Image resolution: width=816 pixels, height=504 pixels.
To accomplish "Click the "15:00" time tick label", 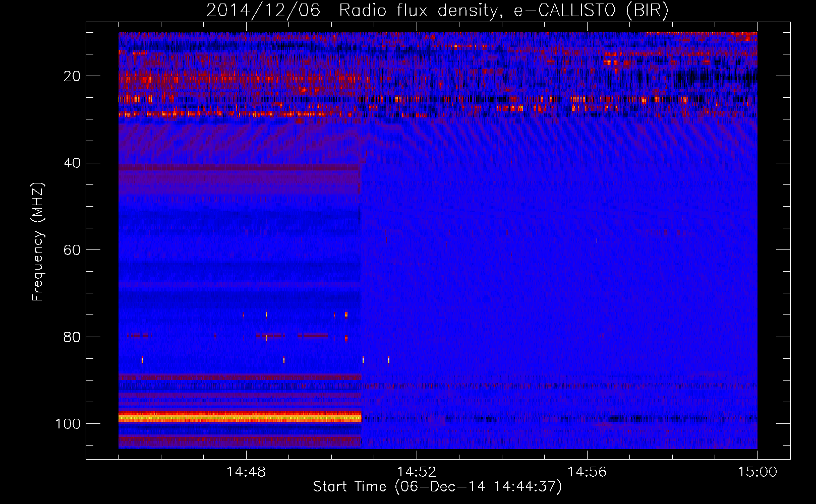I will pos(757,472).
